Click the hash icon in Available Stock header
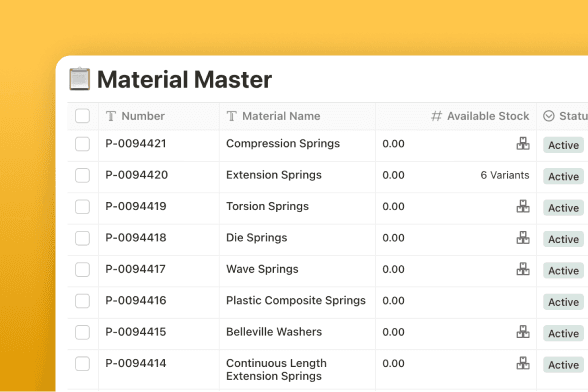Image resolution: width=588 pixels, height=392 pixels. point(436,116)
